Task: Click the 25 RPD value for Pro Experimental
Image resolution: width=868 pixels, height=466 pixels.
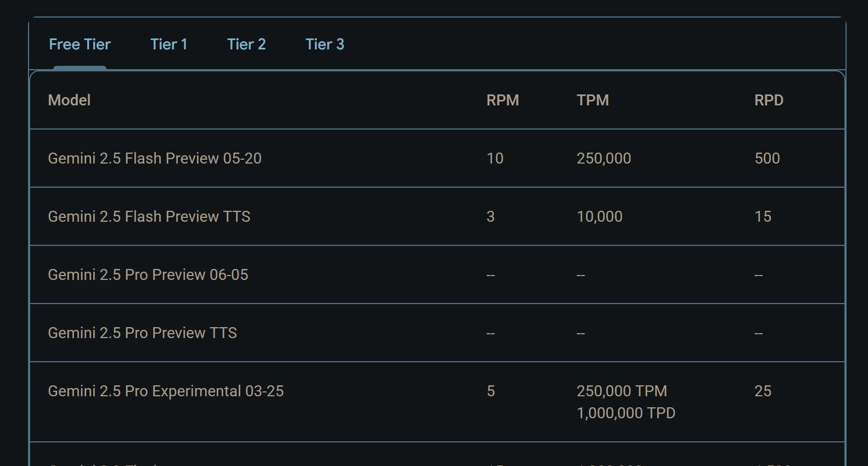Action: pyautogui.click(x=763, y=391)
